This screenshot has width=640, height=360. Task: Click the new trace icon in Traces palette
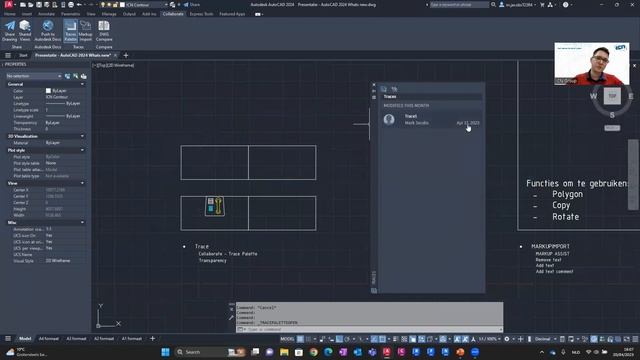(x=384, y=89)
